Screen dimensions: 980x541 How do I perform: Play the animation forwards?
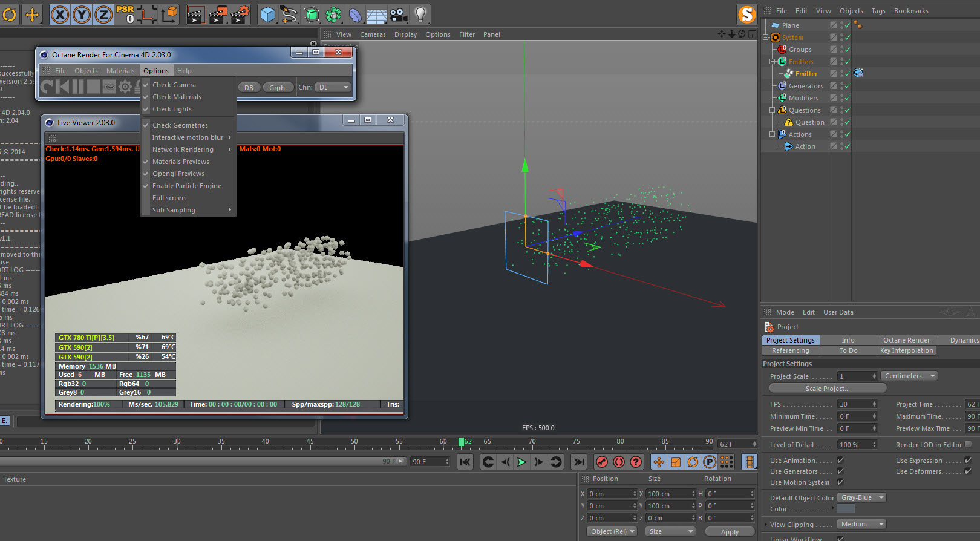pos(521,462)
